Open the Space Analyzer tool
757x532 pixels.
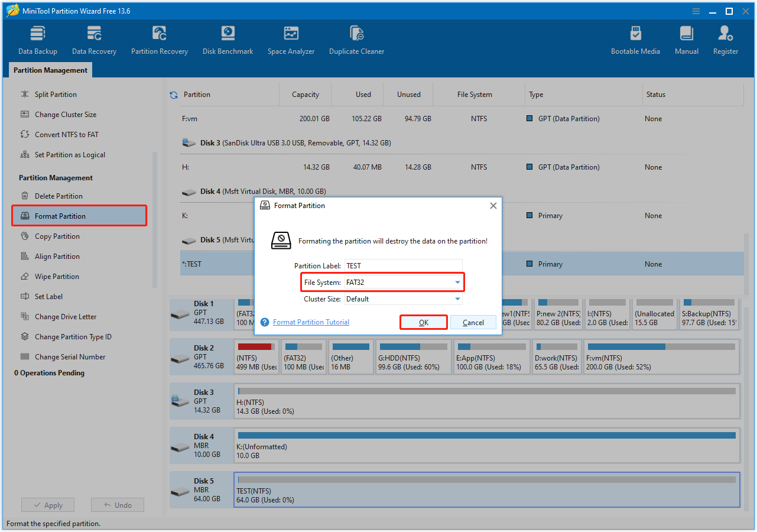point(291,41)
